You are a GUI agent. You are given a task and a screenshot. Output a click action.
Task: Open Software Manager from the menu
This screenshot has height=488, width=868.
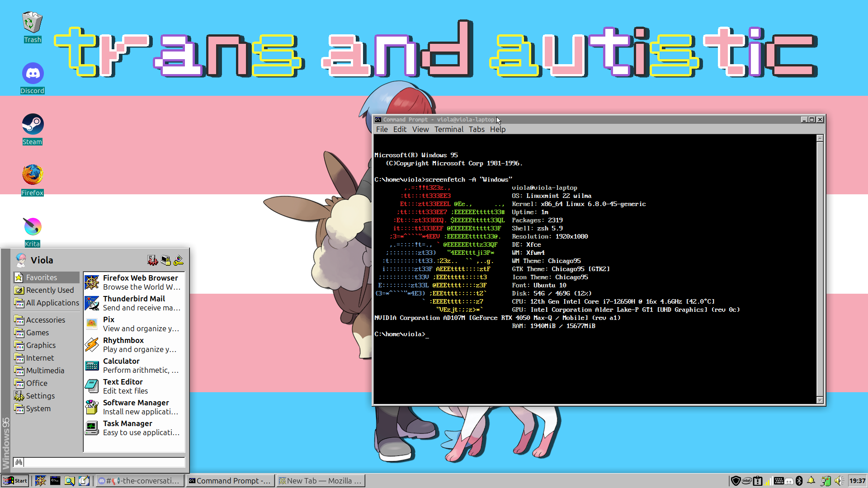coord(134,407)
